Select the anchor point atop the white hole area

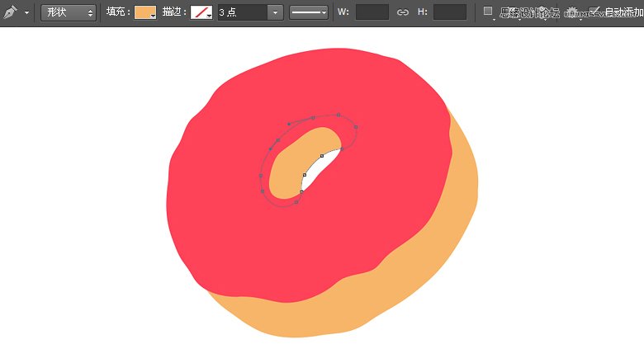click(321, 156)
